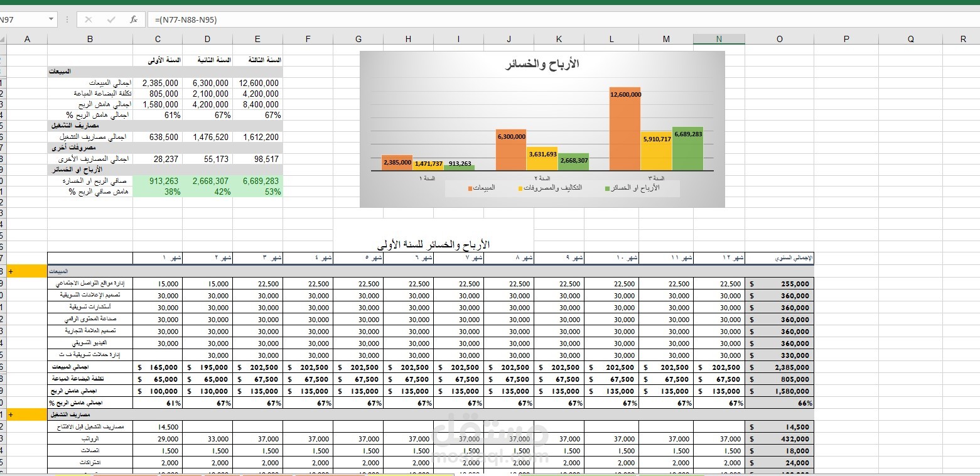Image resolution: width=980 pixels, height=476 pixels.
Task: Select the cell containing 98,517
Action: click(258, 159)
